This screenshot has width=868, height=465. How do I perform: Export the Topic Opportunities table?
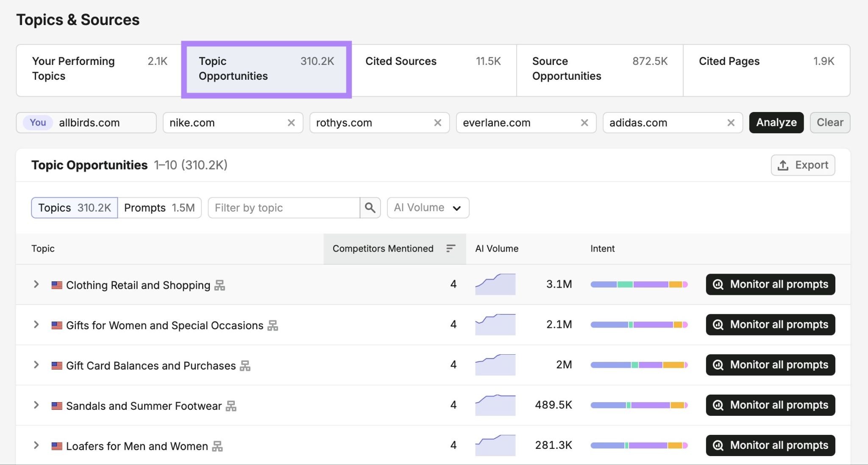click(803, 165)
